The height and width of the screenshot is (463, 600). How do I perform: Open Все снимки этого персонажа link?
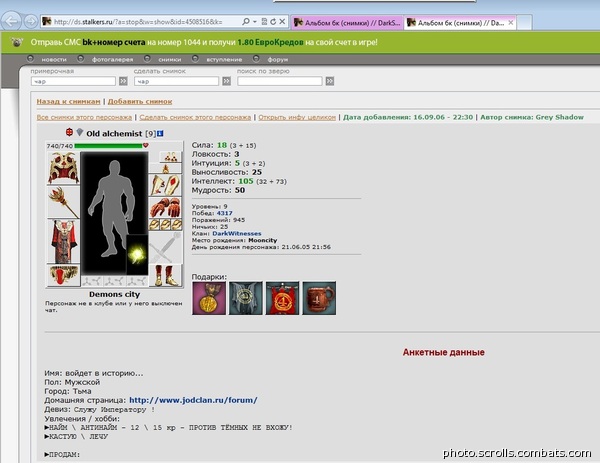point(84,117)
